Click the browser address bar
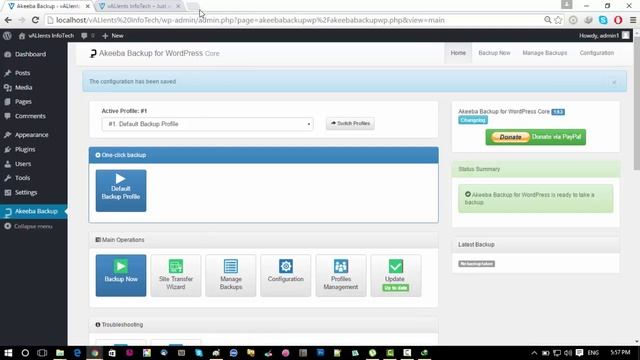This screenshot has width=640, height=360. [294, 20]
